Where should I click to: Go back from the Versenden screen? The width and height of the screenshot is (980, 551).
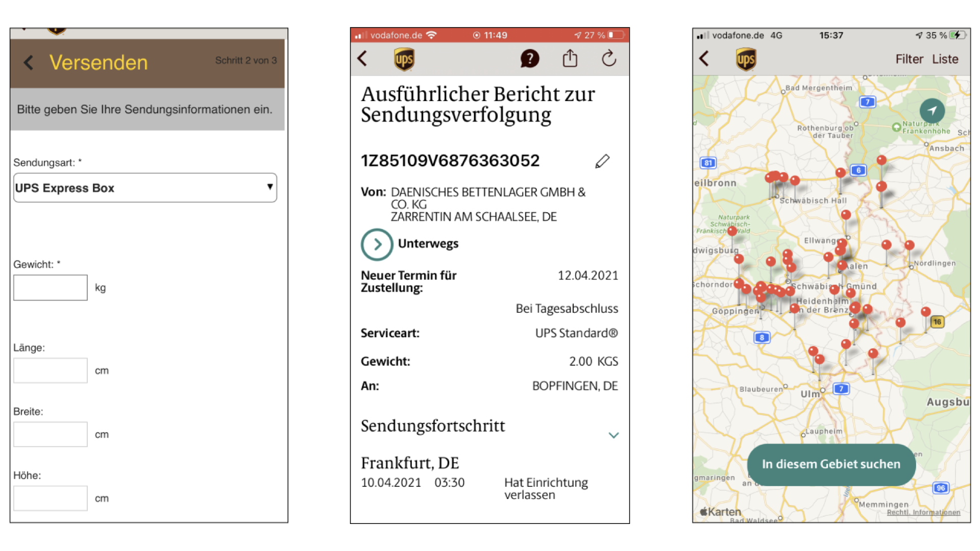[x=28, y=63]
